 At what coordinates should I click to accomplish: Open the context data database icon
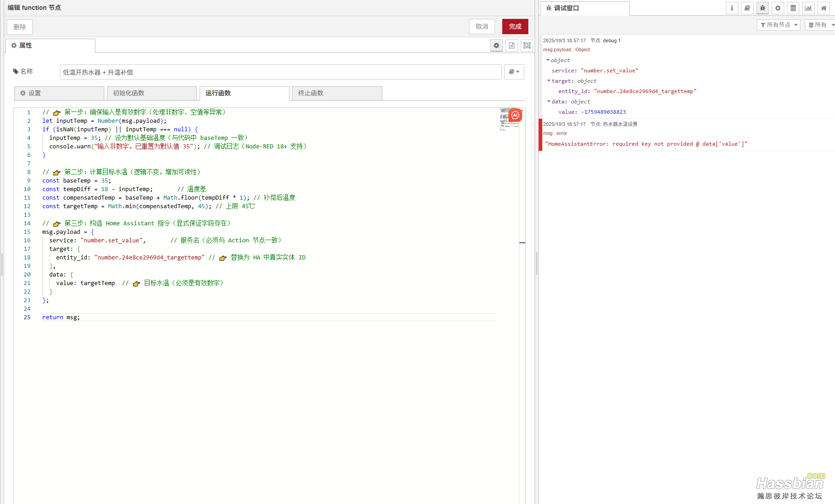[x=793, y=8]
